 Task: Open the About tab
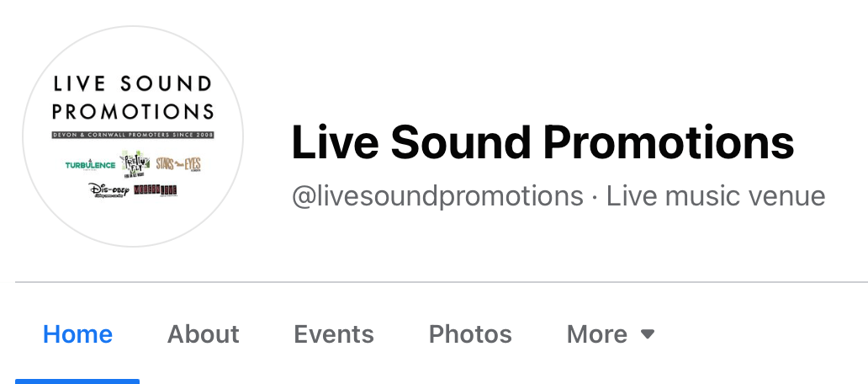pyautogui.click(x=204, y=334)
